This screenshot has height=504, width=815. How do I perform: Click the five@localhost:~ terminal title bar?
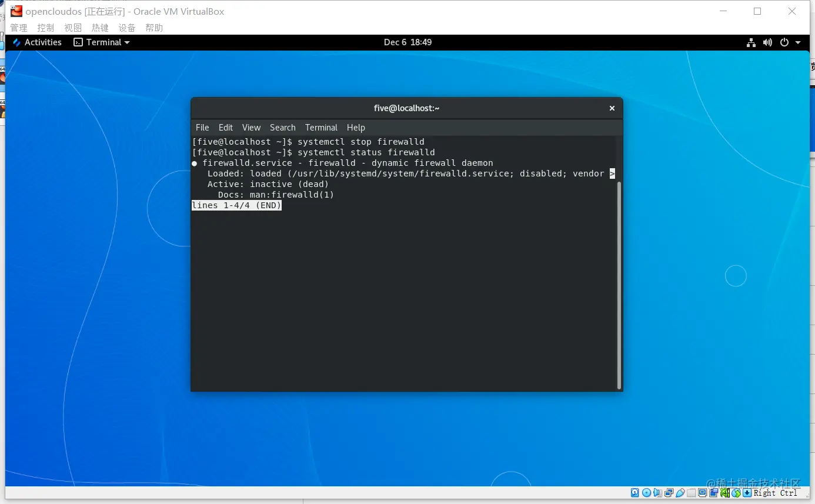click(407, 108)
